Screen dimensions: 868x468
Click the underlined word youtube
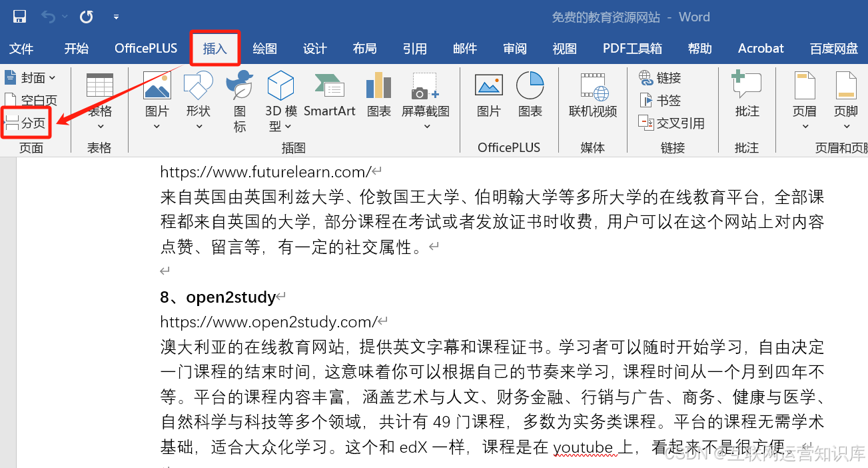[x=583, y=448]
